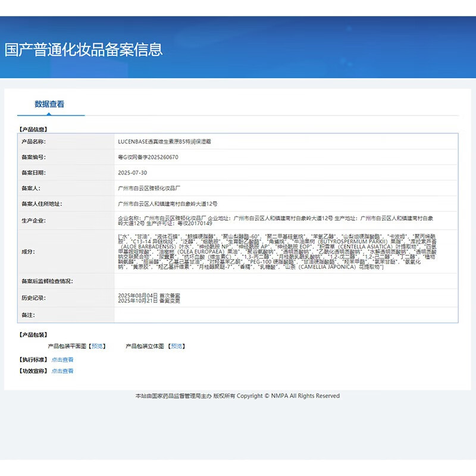The image size is (476, 476).
Task: Select the 产品包装 section label
Action: click(34, 333)
